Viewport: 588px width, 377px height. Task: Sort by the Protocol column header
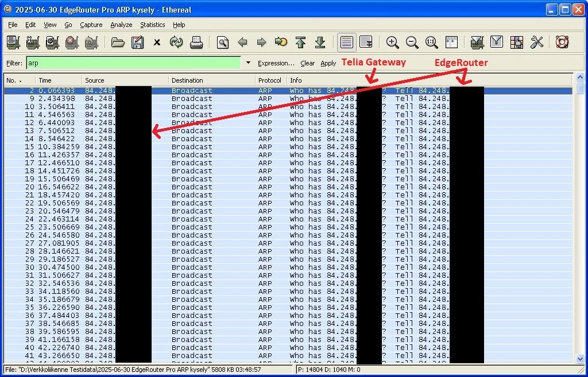(x=271, y=80)
